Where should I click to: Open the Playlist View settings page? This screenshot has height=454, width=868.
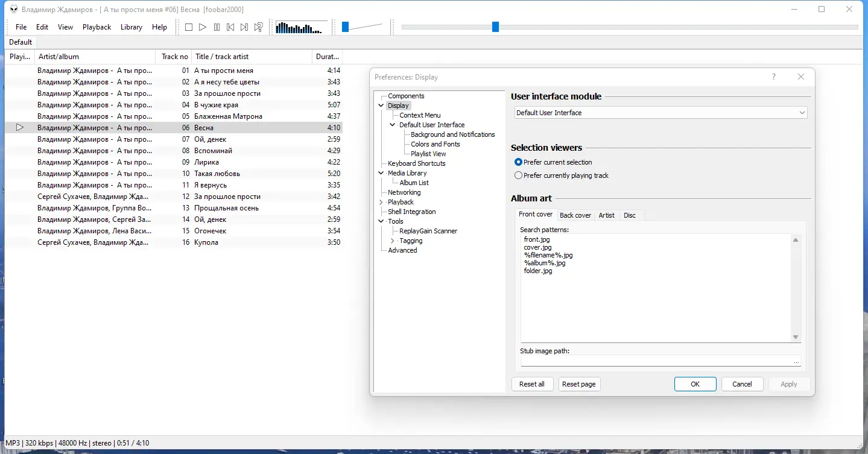429,154
